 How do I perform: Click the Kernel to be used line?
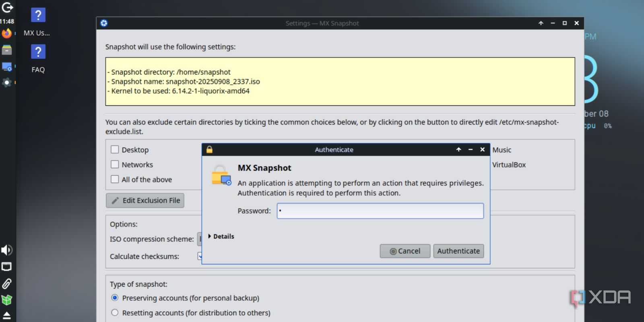click(178, 91)
